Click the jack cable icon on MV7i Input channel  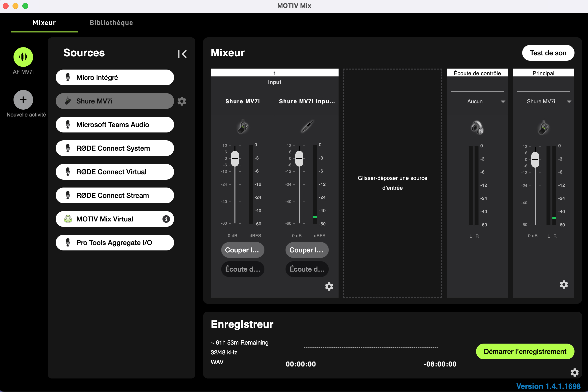coord(307,126)
